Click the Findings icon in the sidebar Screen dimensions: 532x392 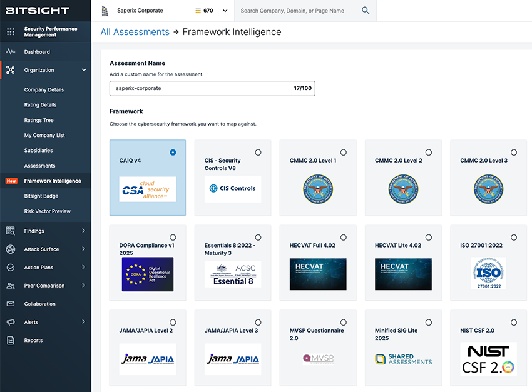click(x=11, y=230)
